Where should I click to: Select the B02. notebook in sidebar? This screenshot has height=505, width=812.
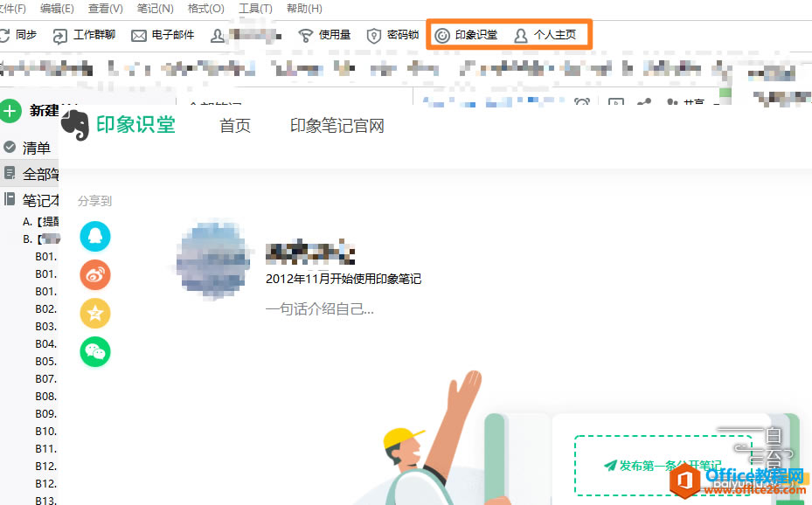(x=46, y=309)
